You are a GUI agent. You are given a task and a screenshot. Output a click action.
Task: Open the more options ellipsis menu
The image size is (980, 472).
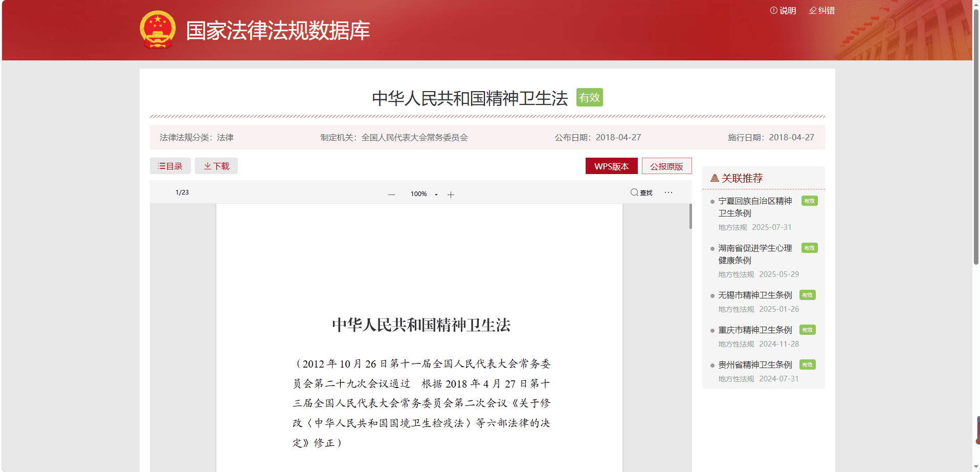[x=669, y=192]
